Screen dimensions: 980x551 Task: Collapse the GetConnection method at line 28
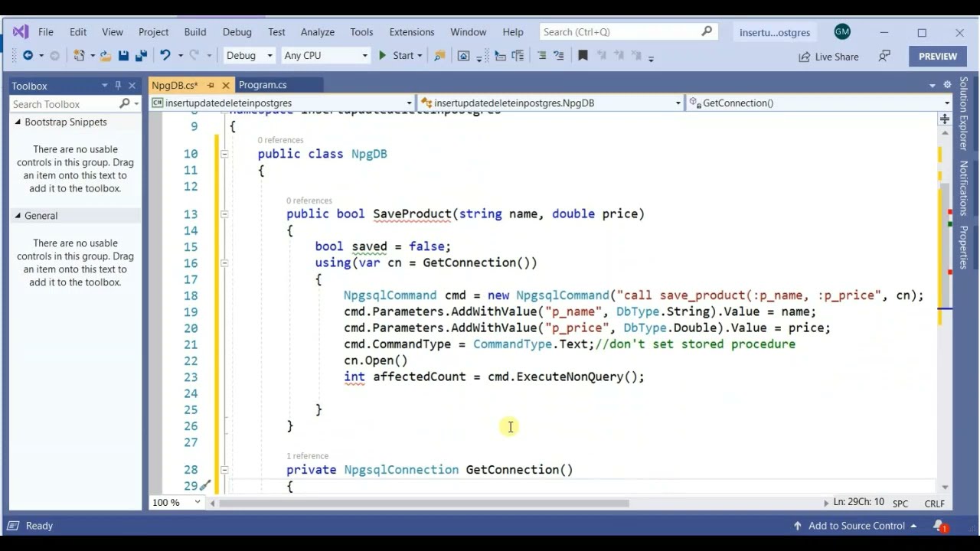(224, 470)
